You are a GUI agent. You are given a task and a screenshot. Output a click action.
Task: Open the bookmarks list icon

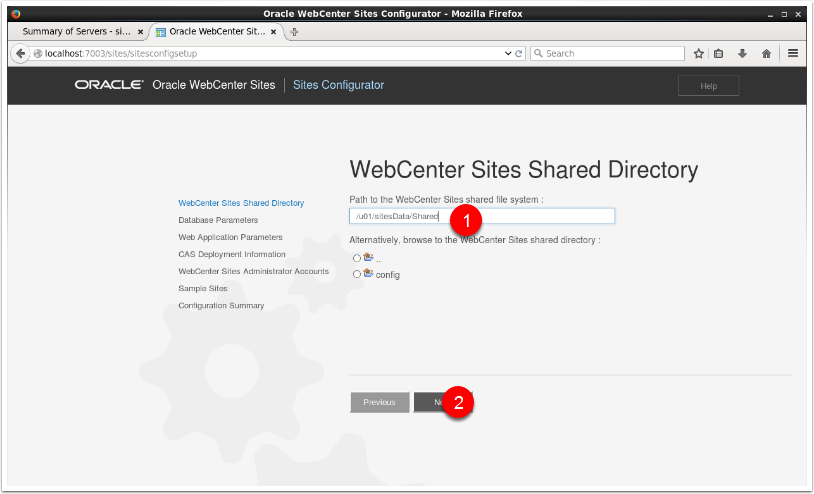pyautogui.click(x=720, y=53)
